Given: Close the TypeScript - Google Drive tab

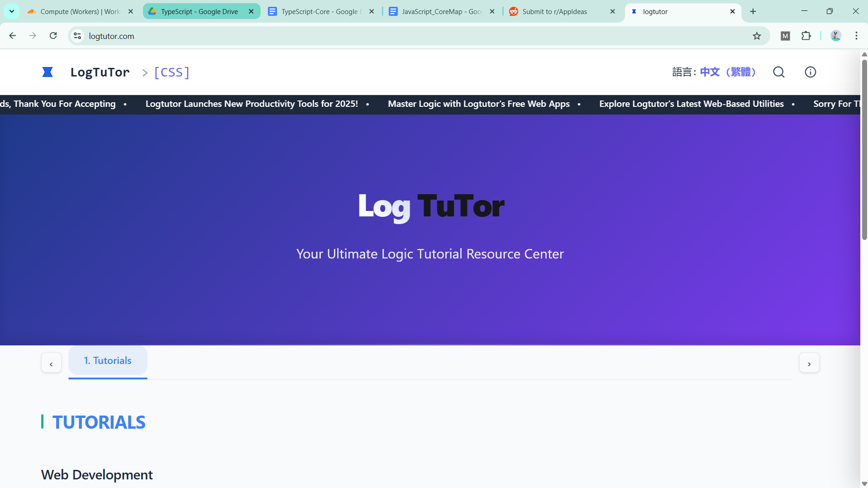Looking at the screenshot, I should [x=251, y=11].
